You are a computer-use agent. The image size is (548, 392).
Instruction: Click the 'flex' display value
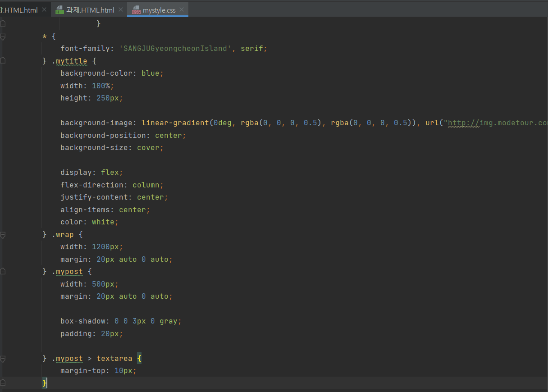click(110, 173)
